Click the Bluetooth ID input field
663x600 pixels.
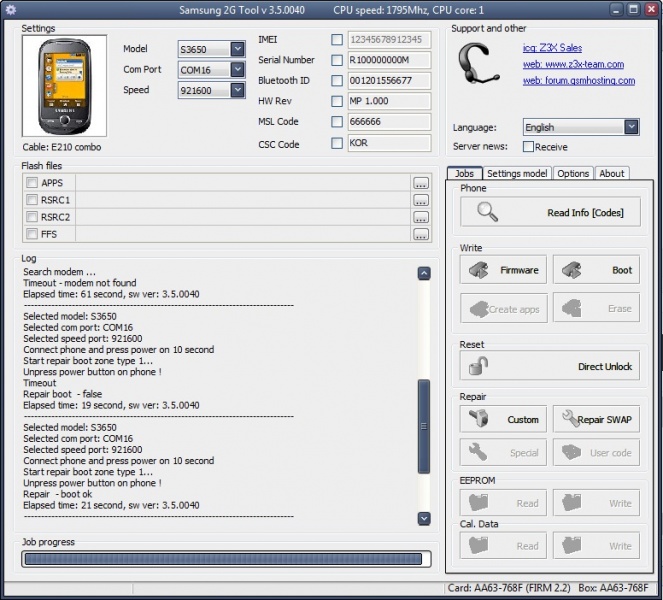click(x=389, y=80)
